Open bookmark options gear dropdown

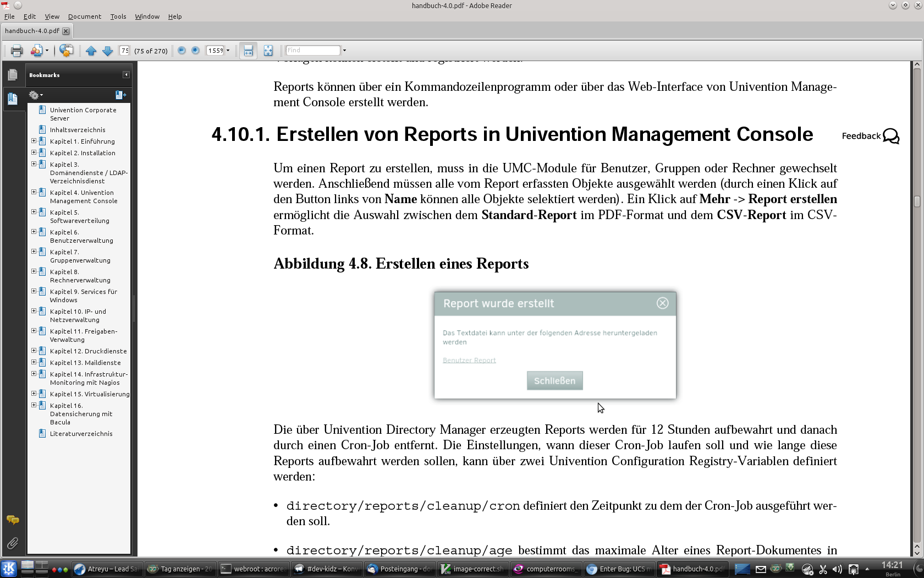coord(36,95)
